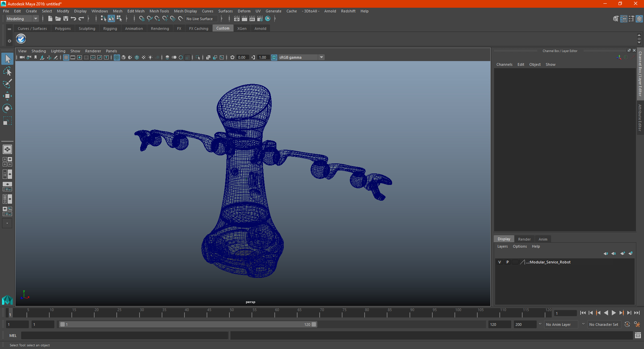Open animation preferences running-man icon
Screen dimensions: 644x349
tap(637, 325)
